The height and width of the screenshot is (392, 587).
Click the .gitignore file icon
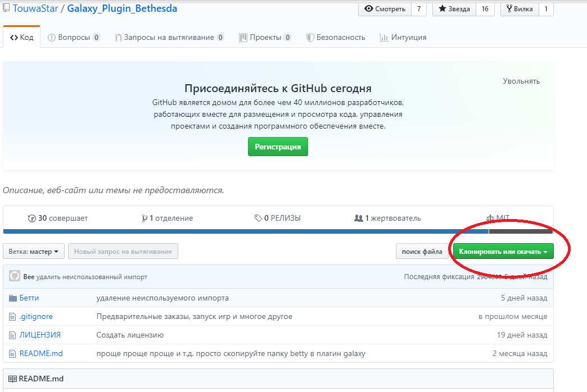pyautogui.click(x=13, y=316)
